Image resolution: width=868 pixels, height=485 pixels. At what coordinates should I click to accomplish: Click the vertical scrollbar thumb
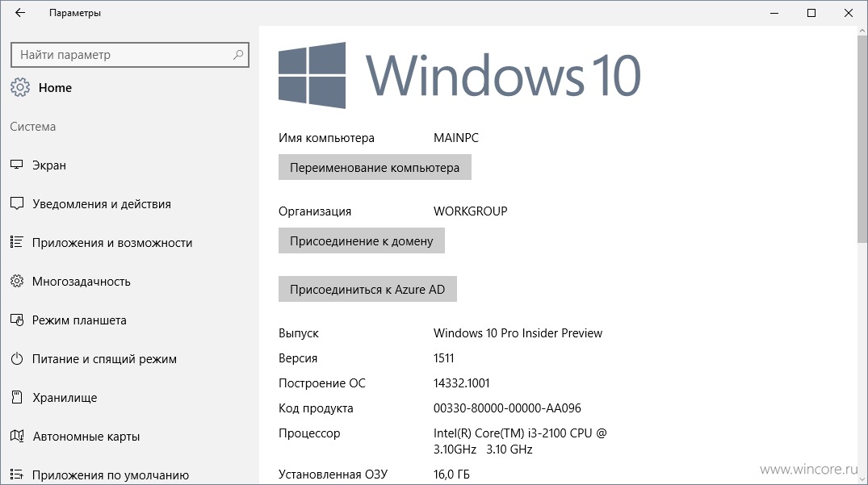862,138
